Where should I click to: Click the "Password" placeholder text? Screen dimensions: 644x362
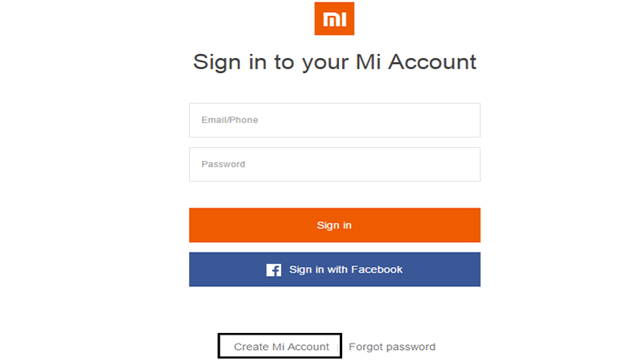(x=223, y=164)
